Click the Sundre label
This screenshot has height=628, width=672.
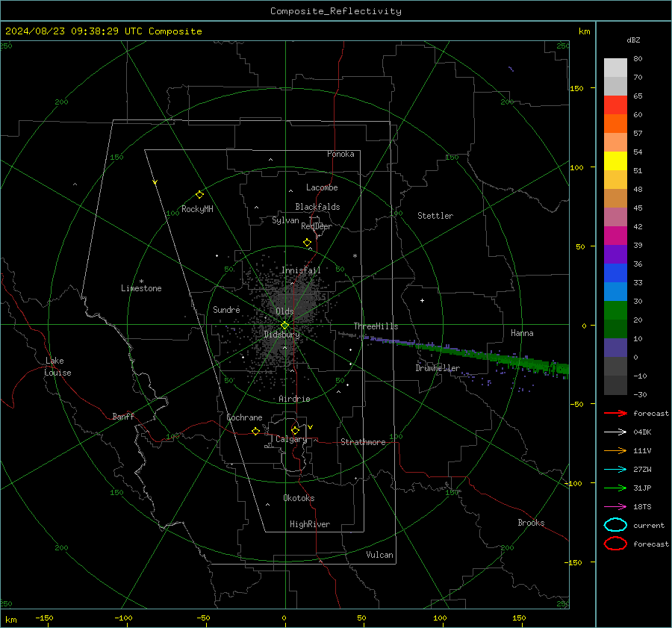226,309
